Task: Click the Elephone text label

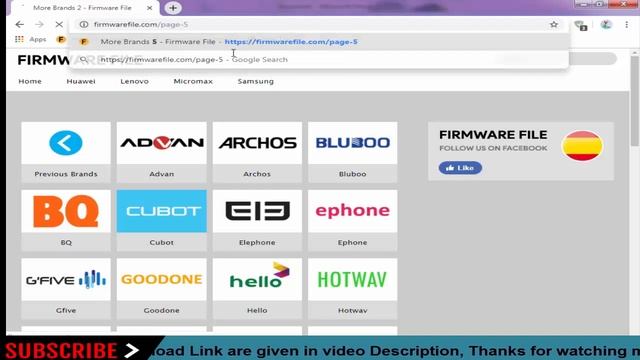Action: 257,242
